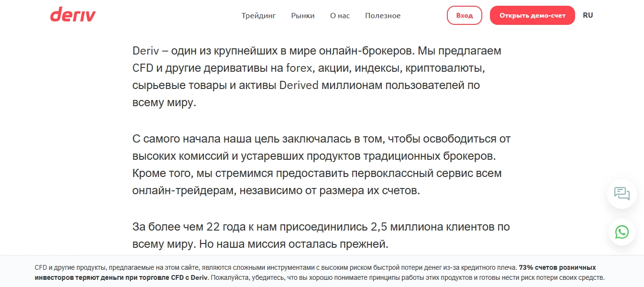
Task: Click the word "forex" in first paragraph
Action: 300,68
